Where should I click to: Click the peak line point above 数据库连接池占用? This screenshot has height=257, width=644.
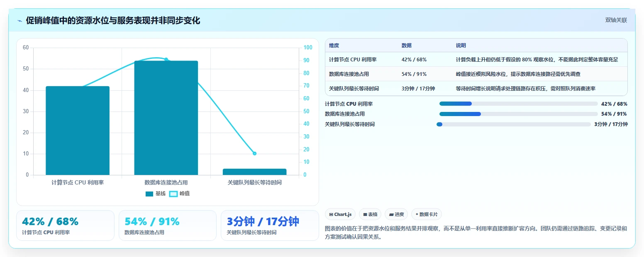point(166,60)
